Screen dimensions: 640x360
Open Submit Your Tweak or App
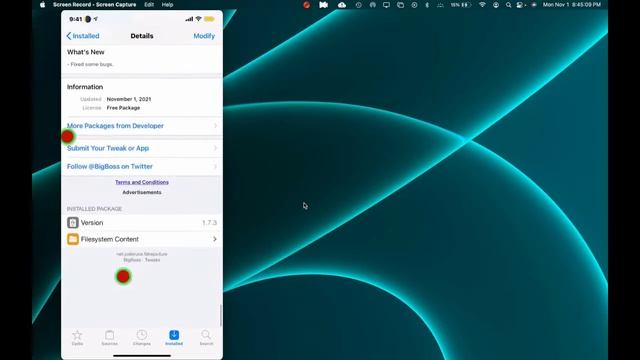(x=142, y=148)
